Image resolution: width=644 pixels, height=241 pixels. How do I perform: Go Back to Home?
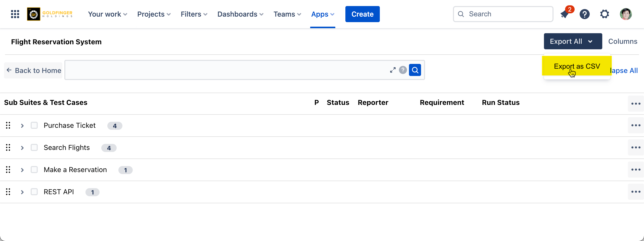[x=34, y=70]
